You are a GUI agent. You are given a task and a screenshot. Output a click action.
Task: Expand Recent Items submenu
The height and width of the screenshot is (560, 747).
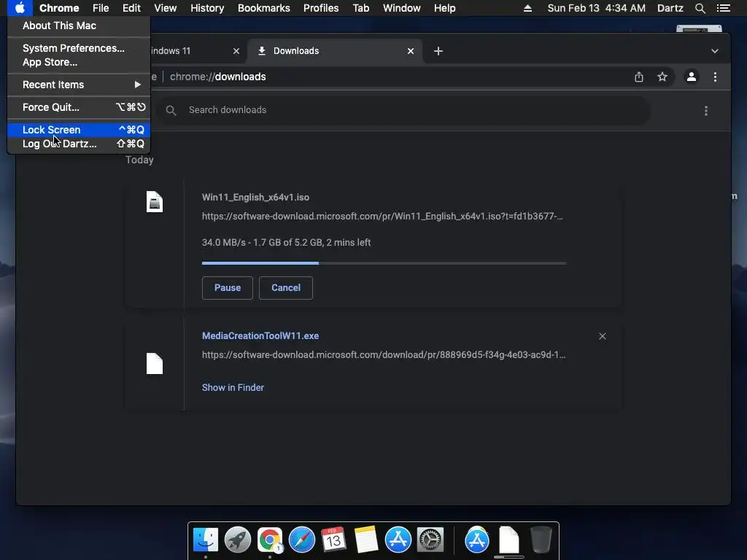[x=79, y=85]
